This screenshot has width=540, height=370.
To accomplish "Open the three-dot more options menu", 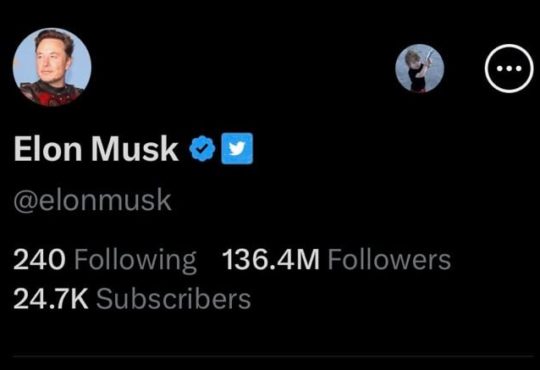I will point(509,68).
